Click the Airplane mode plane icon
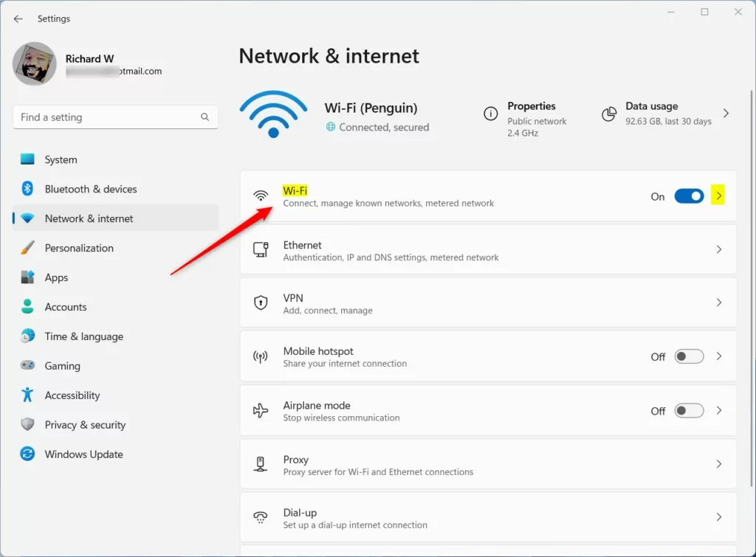 261,410
